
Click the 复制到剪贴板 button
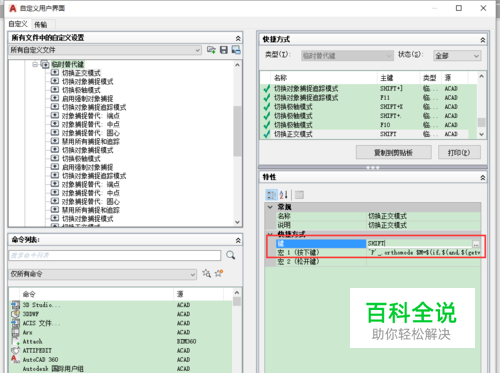393,153
